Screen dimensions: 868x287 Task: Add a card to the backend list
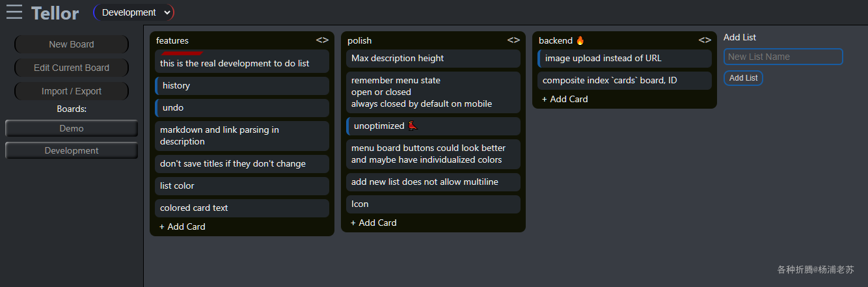565,99
